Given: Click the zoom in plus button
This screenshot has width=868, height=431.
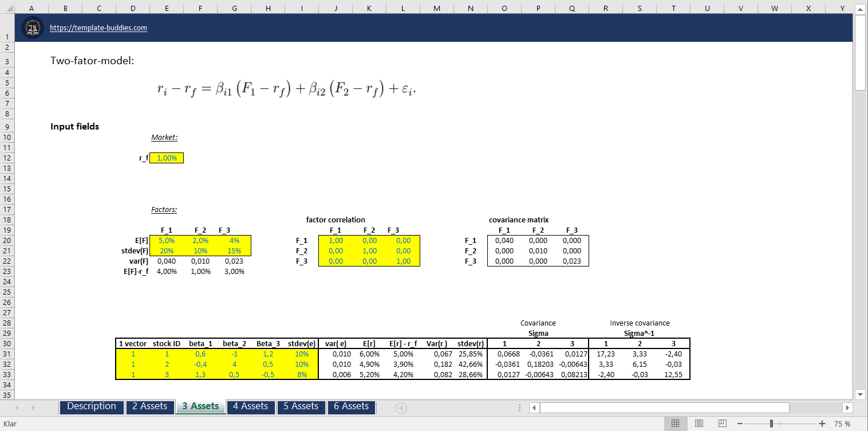Looking at the screenshot, I should coord(822,424).
